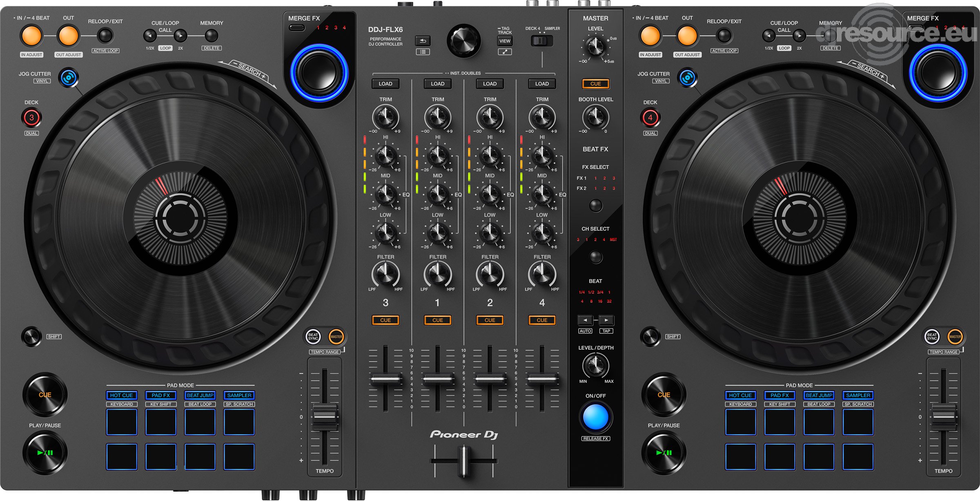The image size is (980, 501).
Task: Hit the right deck round CUE button
Action: coord(664,395)
